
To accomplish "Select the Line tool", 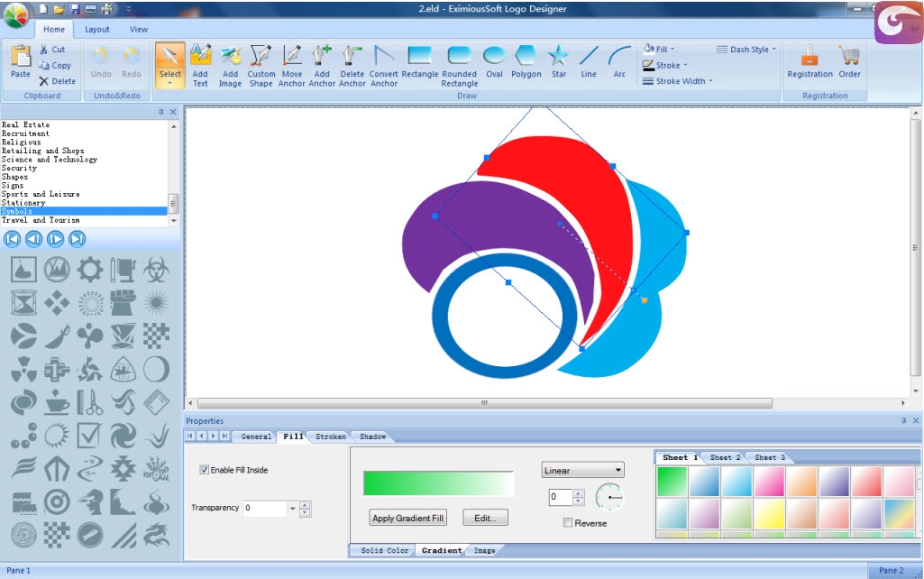I will click(589, 62).
